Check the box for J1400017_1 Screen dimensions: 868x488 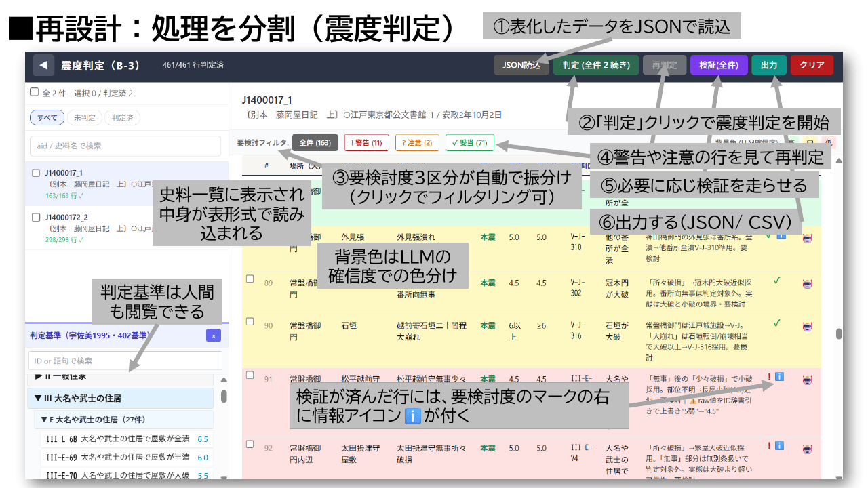coord(36,173)
